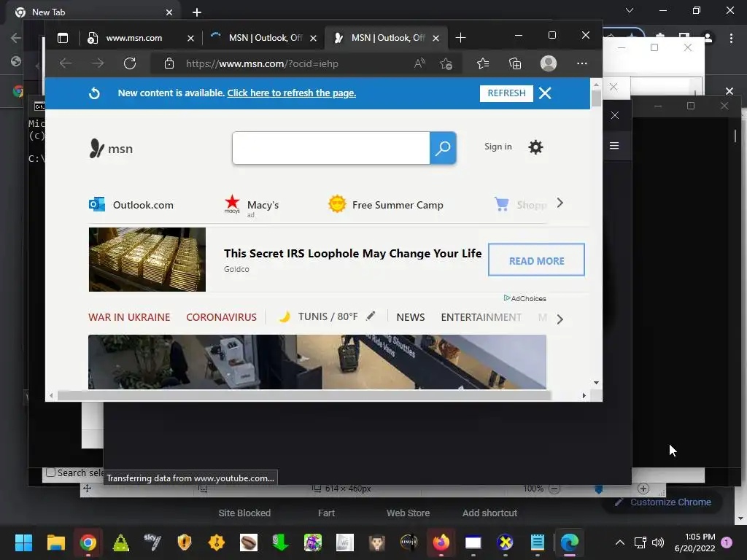Go forward in the Edge browser
Image resolution: width=747 pixels, height=560 pixels.
(x=98, y=63)
